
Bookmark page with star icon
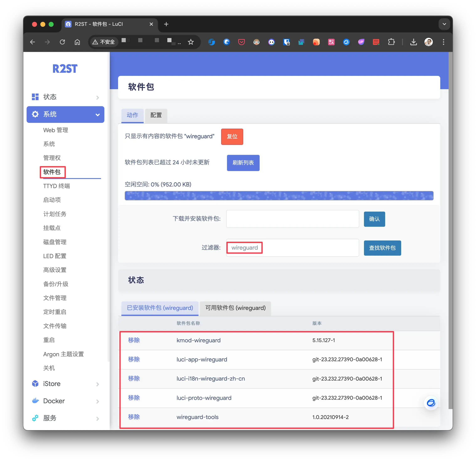pos(191,42)
